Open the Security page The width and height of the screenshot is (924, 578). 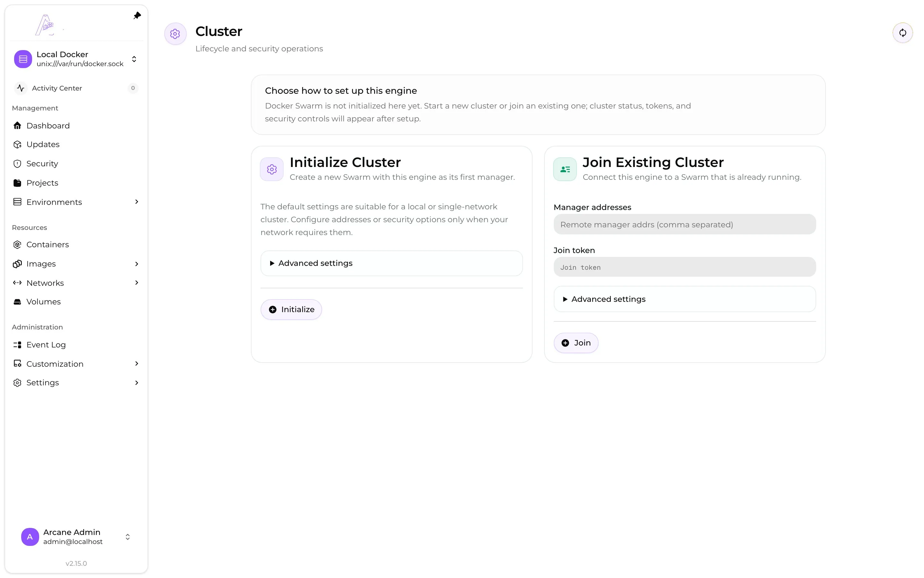point(42,164)
